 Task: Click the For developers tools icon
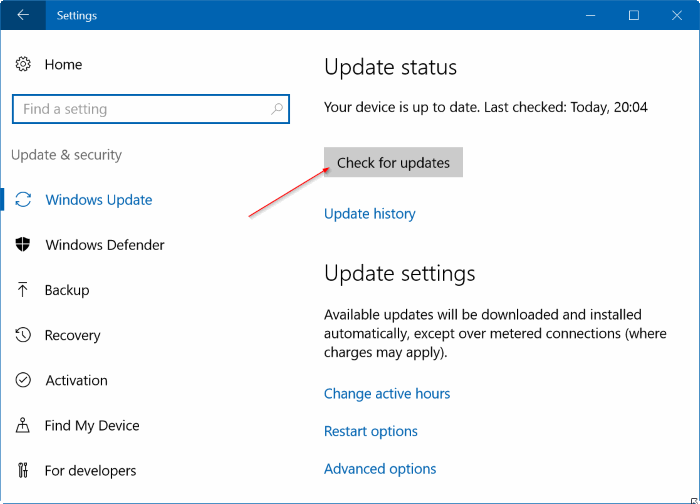[23, 470]
